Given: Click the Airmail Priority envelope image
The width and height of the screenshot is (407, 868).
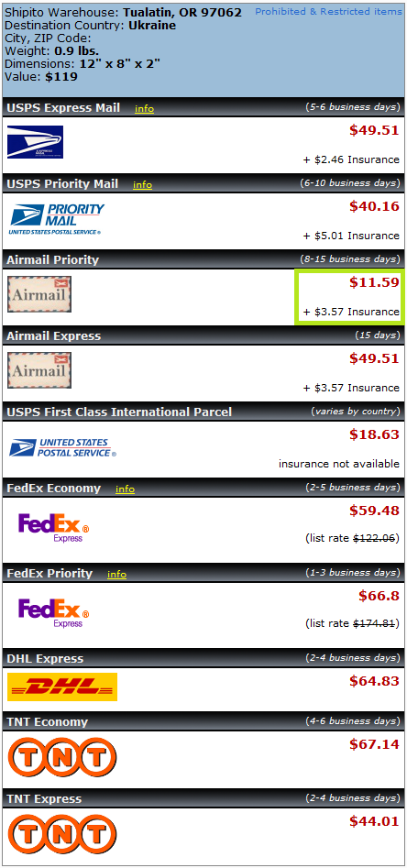Looking at the screenshot, I should tap(39, 294).
